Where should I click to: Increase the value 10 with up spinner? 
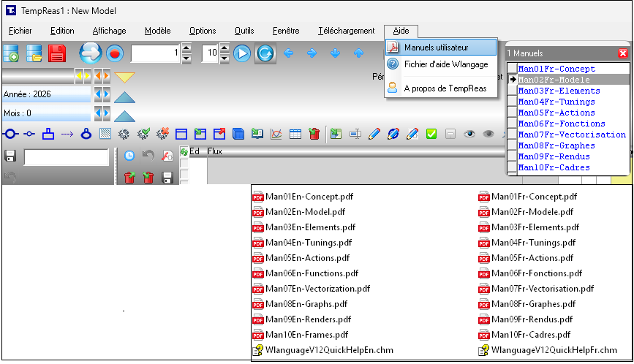[x=224, y=48]
